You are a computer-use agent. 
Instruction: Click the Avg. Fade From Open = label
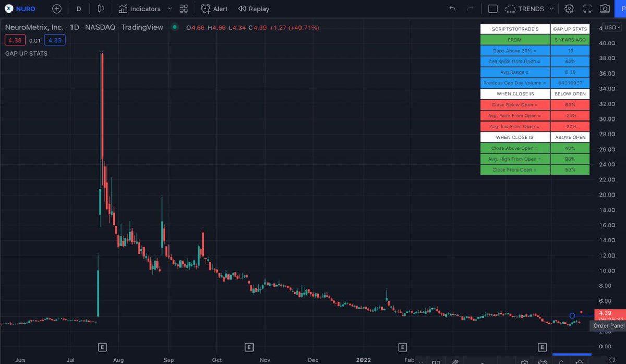coord(514,116)
